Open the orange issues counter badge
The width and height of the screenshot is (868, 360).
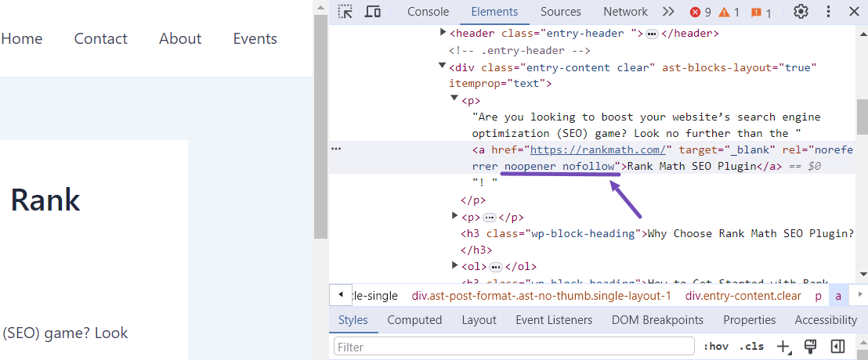tap(761, 13)
